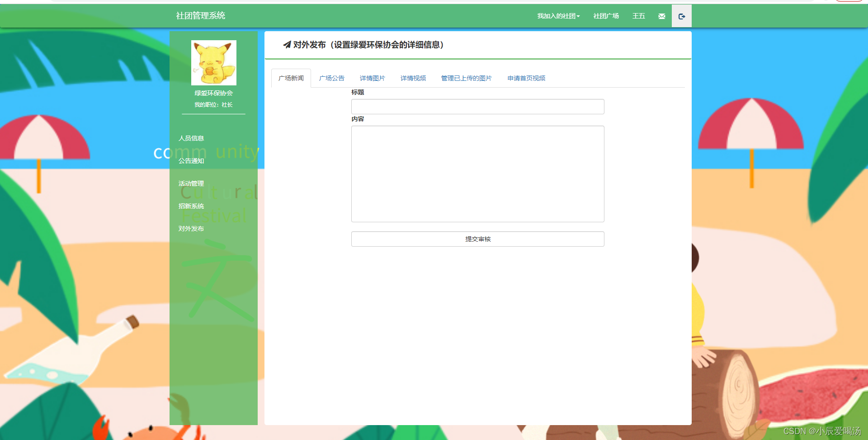Open the 申请首页视频 tab
The image size is (868, 440).
(x=526, y=78)
